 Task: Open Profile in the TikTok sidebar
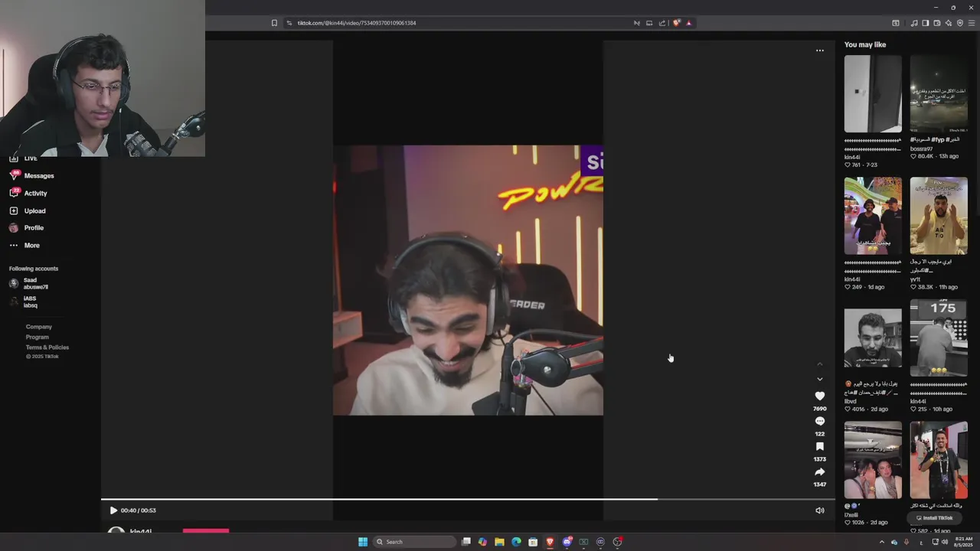[27, 228]
